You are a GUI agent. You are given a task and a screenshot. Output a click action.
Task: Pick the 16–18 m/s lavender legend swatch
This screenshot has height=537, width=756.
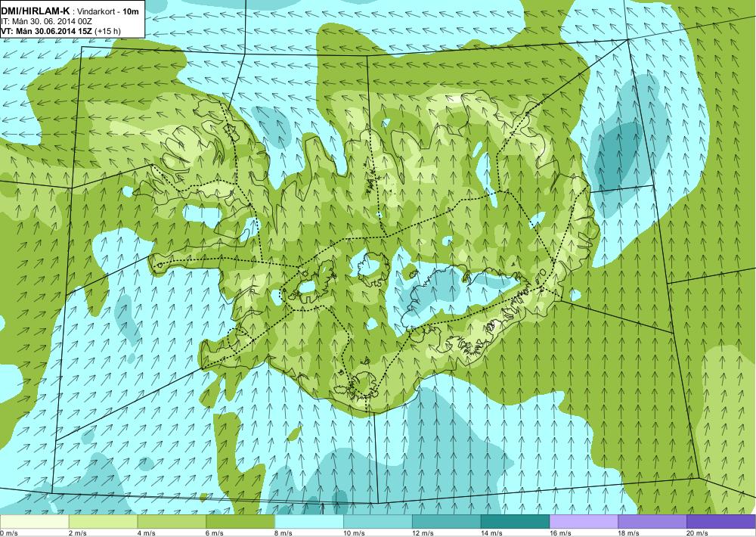[x=584, y=522]
